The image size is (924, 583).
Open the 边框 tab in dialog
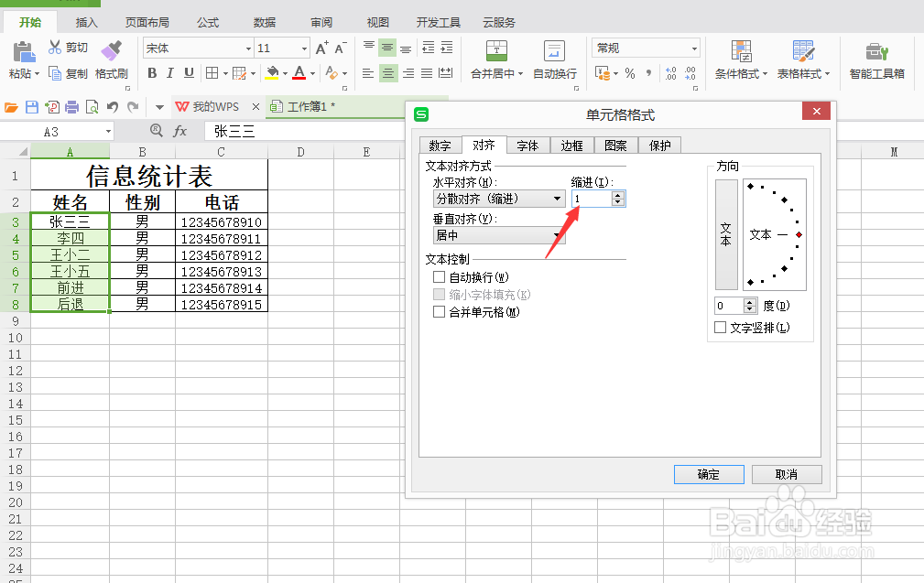[571, 146]
